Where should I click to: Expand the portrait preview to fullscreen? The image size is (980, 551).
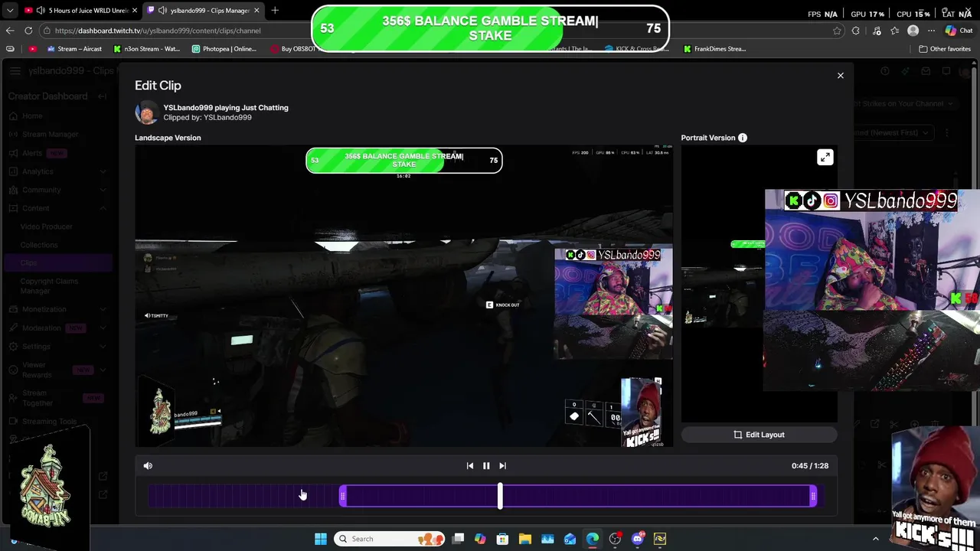(x=825, y=157)
